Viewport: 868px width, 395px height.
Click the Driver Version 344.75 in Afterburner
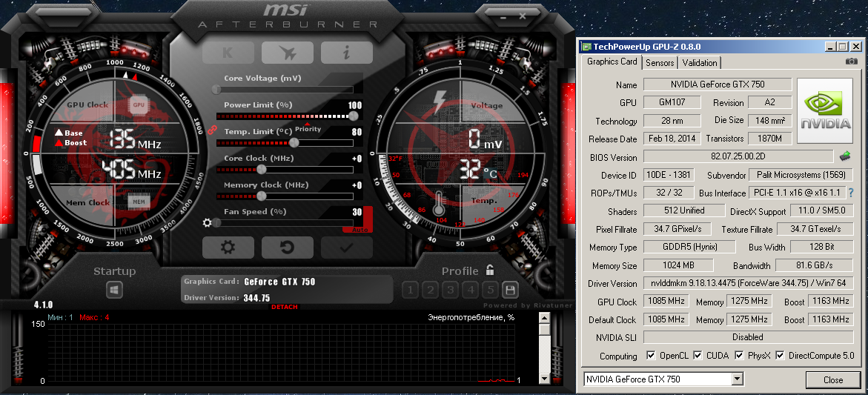(256, 298)
